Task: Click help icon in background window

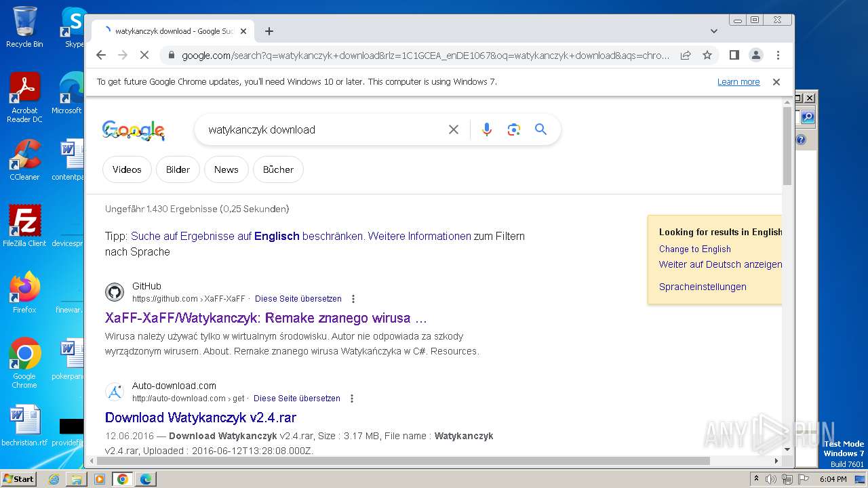Action: [801, 140]
